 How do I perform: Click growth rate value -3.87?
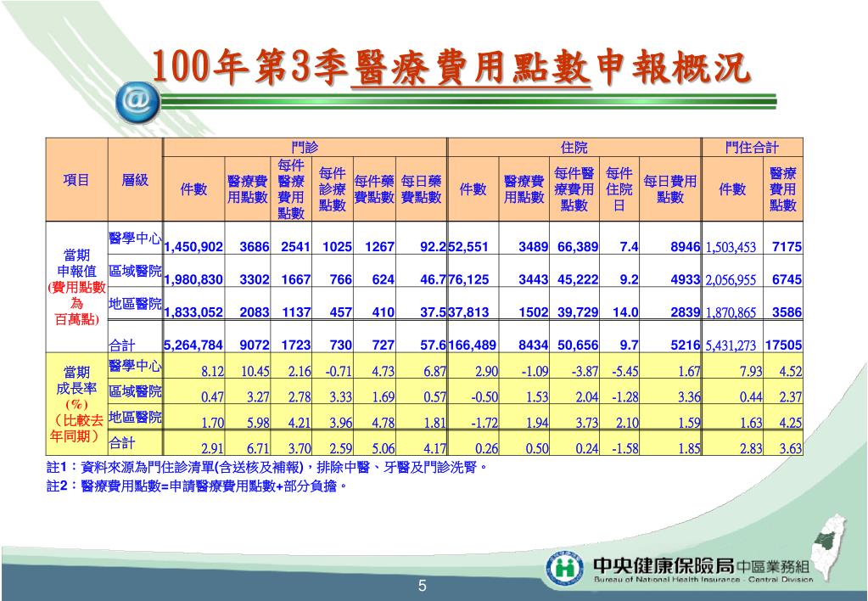pyautogui.click(x=585, y=371)
